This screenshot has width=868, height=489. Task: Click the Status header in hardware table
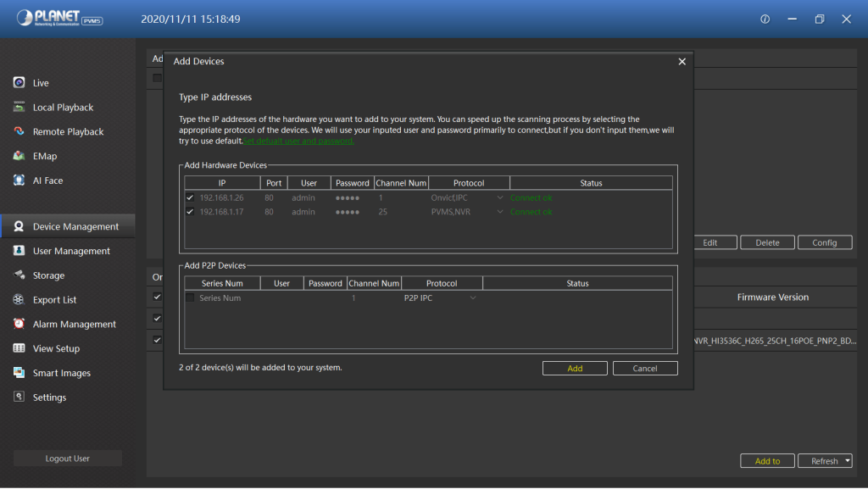click(x=591, y=183)
